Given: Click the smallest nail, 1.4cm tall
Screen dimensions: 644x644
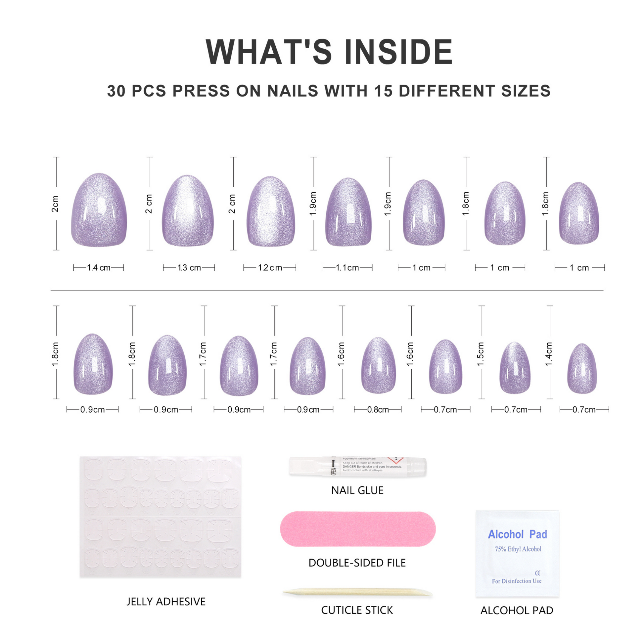Looking at the screenshot, I should pyautogui.click(x=582, y=369).
